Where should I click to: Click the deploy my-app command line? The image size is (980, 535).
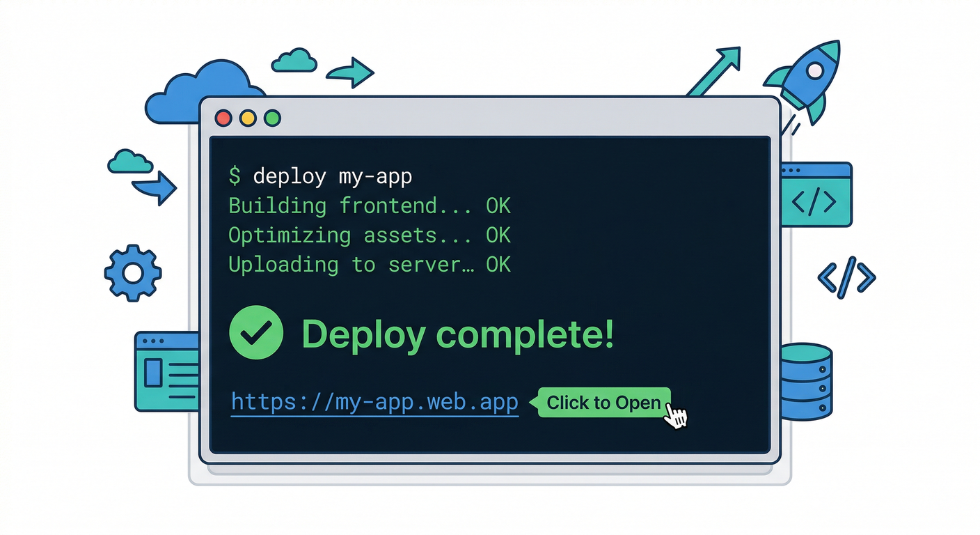coord(320,176)
